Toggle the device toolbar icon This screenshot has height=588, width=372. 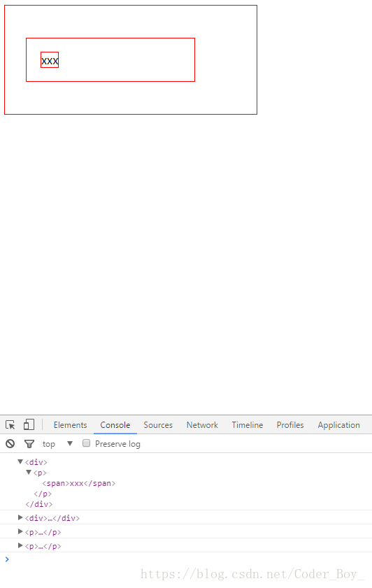pyautogui.click(x=29, y=424)
